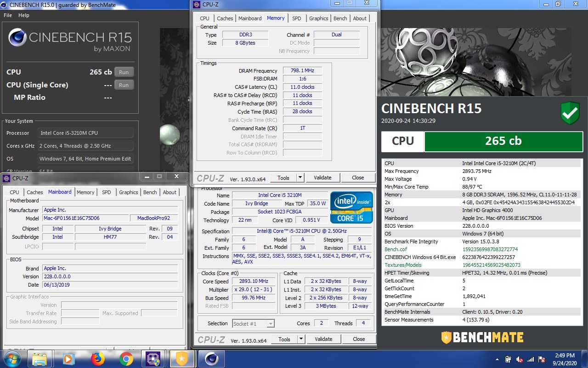Click the CAS# Latency 11.0 clocks value
Image resolution: width=588 pixels, height=368 pixels.
click(302, 87)
